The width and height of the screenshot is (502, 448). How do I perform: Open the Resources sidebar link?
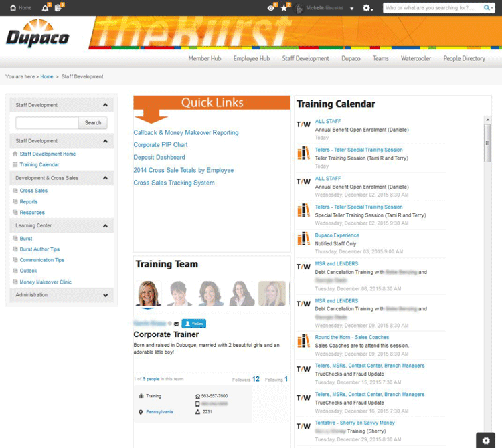pos(32,213)
